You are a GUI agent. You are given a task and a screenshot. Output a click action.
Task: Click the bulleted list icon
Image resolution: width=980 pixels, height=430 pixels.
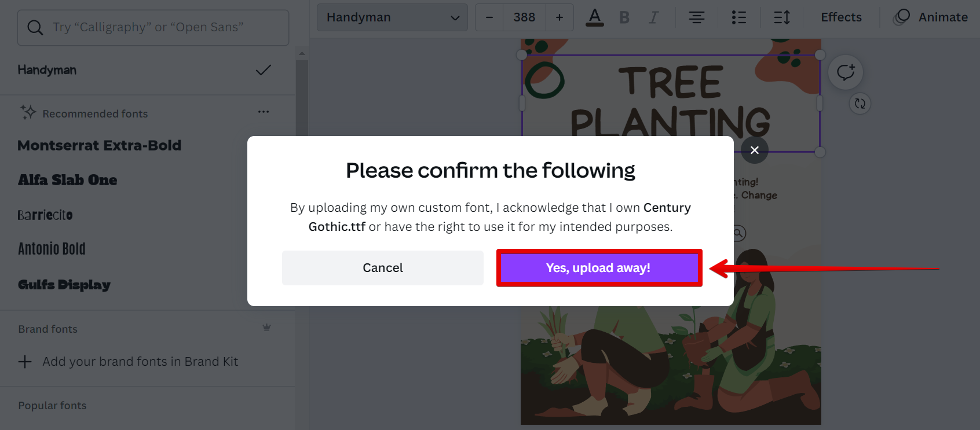click(739, 17)
